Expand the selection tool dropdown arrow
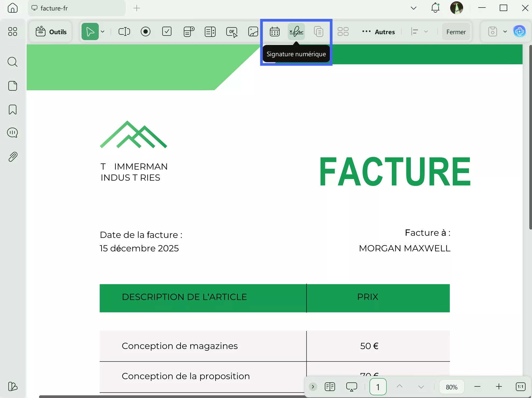532x398 pixels. pos(103,31)
